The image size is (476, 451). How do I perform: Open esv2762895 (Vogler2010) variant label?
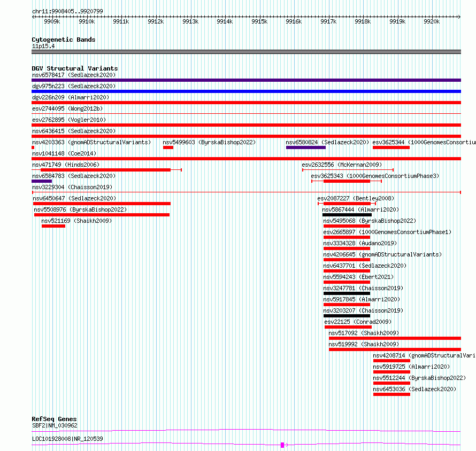[69, 120]
